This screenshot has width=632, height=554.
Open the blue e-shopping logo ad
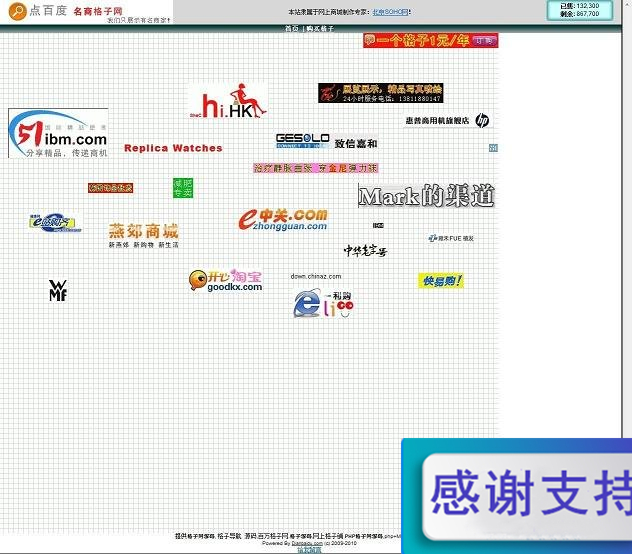coord(55,223)
